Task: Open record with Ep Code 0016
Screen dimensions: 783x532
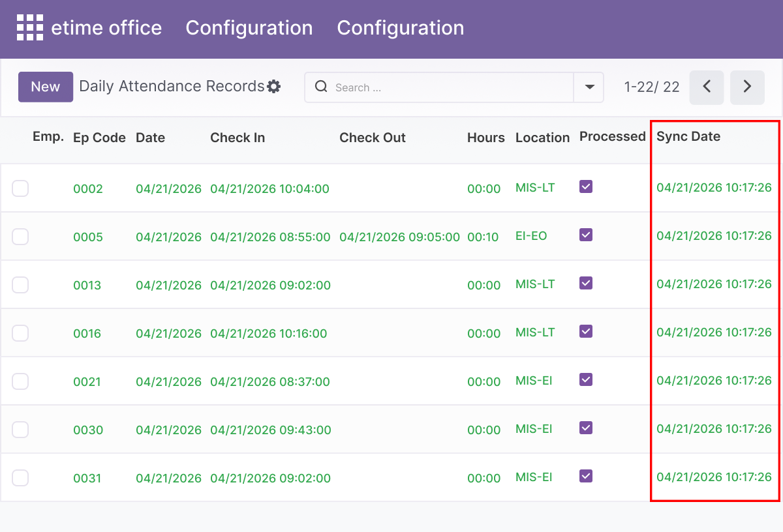Action: click(87, 334)
